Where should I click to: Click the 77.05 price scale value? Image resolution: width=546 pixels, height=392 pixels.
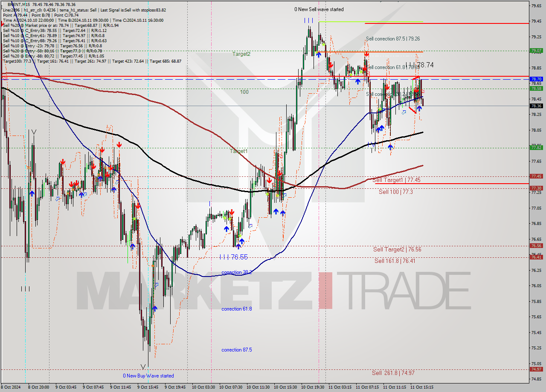tap(536, 208)
